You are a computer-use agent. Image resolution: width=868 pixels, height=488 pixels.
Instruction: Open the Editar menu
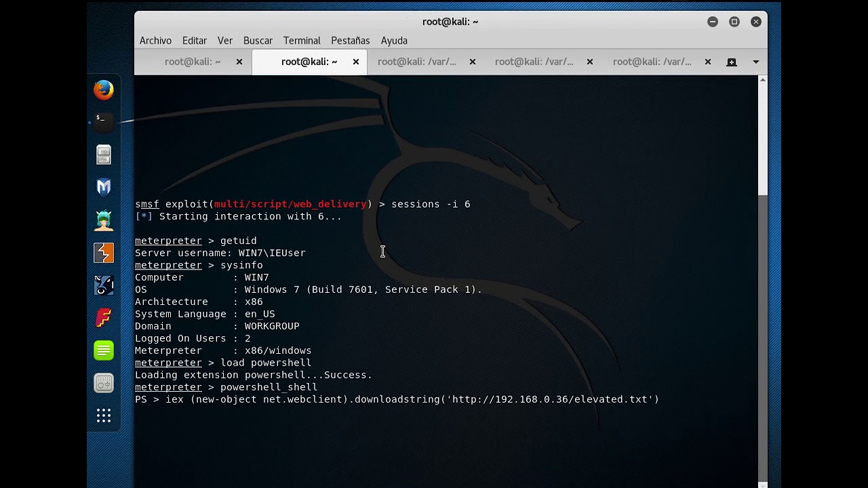(x=195, y=41)
